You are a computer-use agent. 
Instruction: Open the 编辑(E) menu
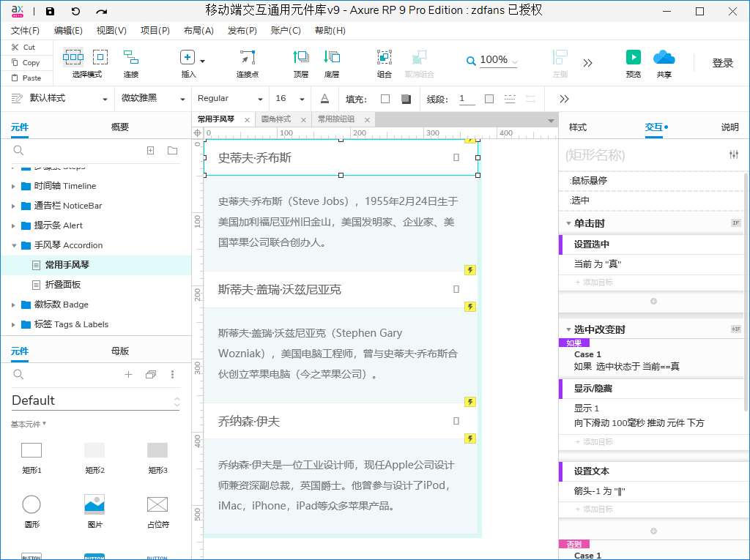[x=68, y=31]
